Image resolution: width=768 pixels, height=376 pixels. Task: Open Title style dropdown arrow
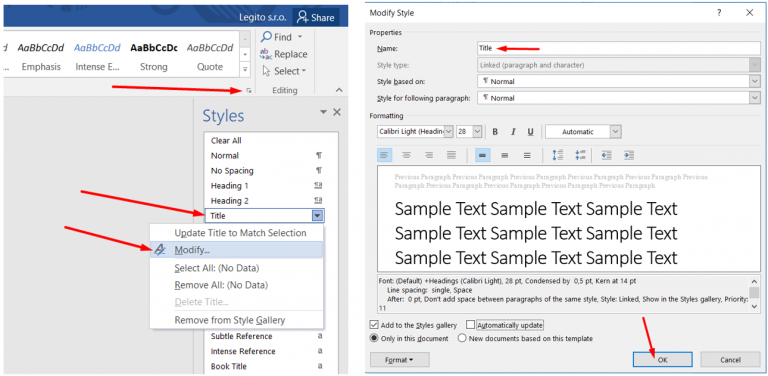[318, 215]
